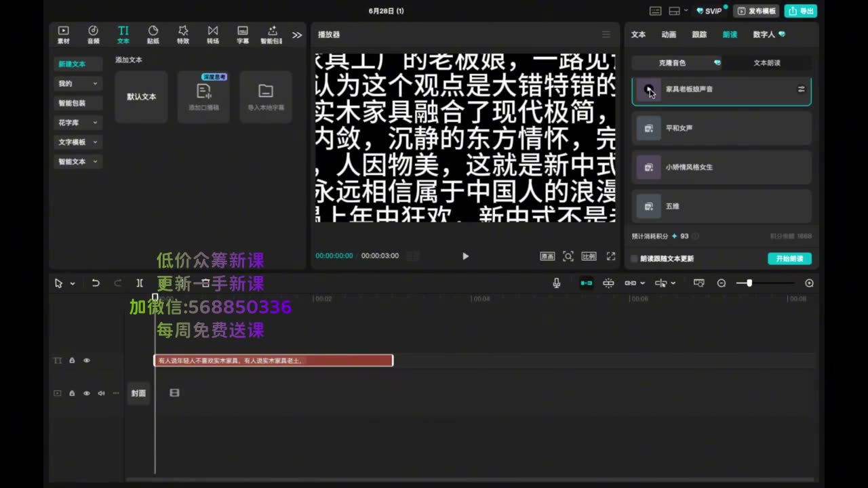This screenshot has width=868, height=488.
Task: Open settings for 家具老板娘声音 voice
Action: 801,89
